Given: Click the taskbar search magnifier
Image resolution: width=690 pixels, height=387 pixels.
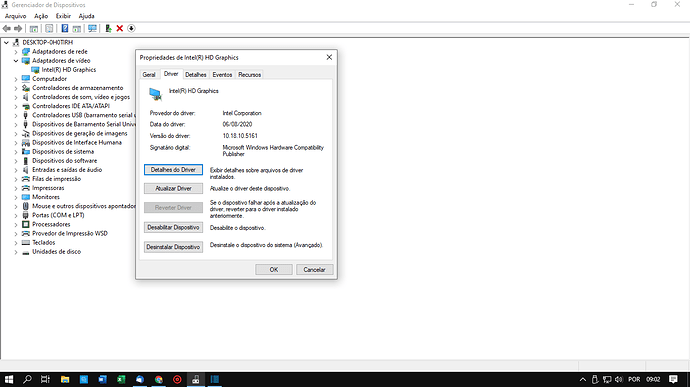Looking at the screenshot, I should pos(27,379).
